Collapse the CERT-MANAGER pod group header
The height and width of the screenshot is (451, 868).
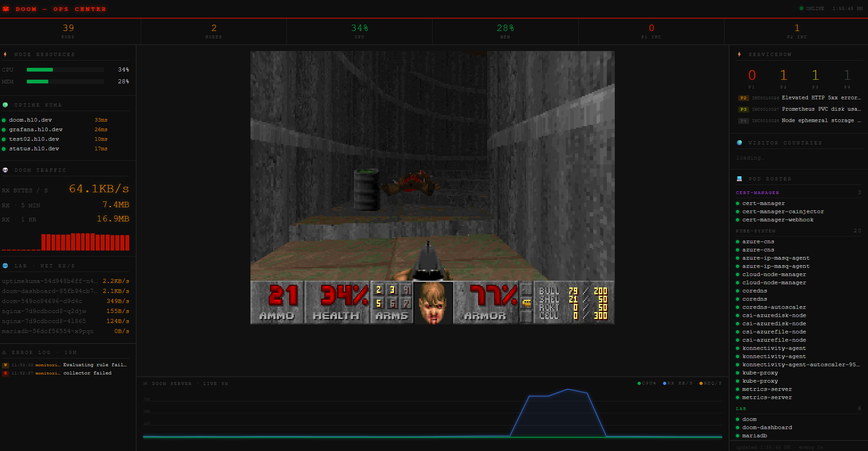799,193
